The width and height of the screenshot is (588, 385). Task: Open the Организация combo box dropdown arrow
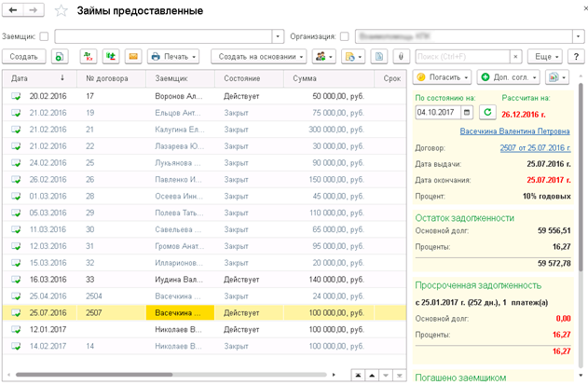coord(579,36)
